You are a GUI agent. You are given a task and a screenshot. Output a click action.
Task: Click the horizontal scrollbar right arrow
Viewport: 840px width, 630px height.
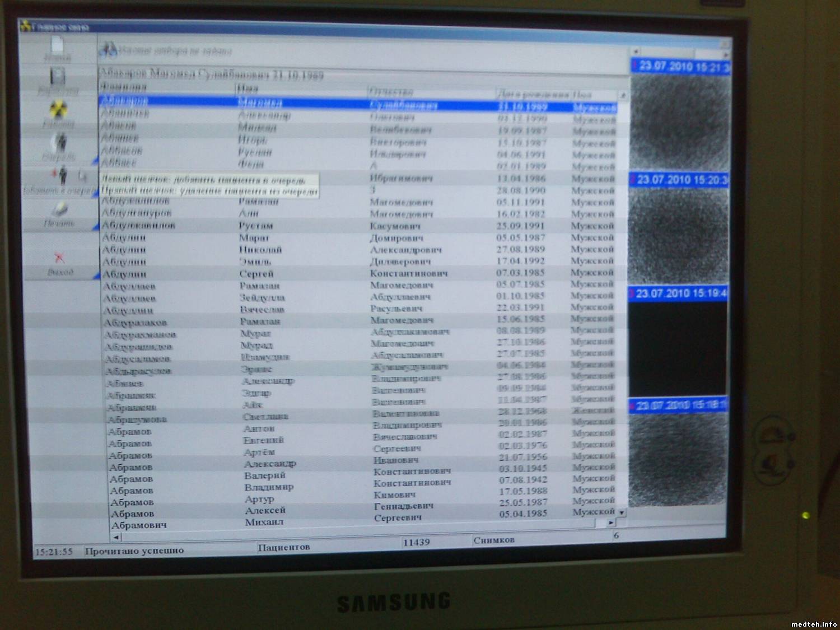click(x=610, y=522)
